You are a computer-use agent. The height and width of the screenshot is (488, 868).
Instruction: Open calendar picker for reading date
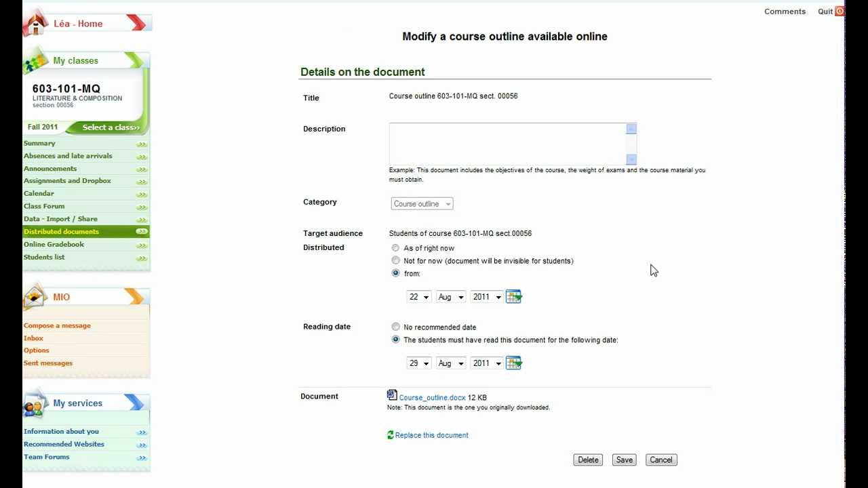[x=513, y=363]
